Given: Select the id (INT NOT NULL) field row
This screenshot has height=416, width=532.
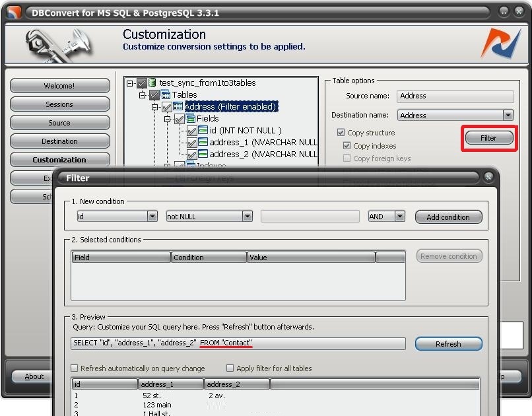Looking at the screenshot, I should tap(246, 130).
